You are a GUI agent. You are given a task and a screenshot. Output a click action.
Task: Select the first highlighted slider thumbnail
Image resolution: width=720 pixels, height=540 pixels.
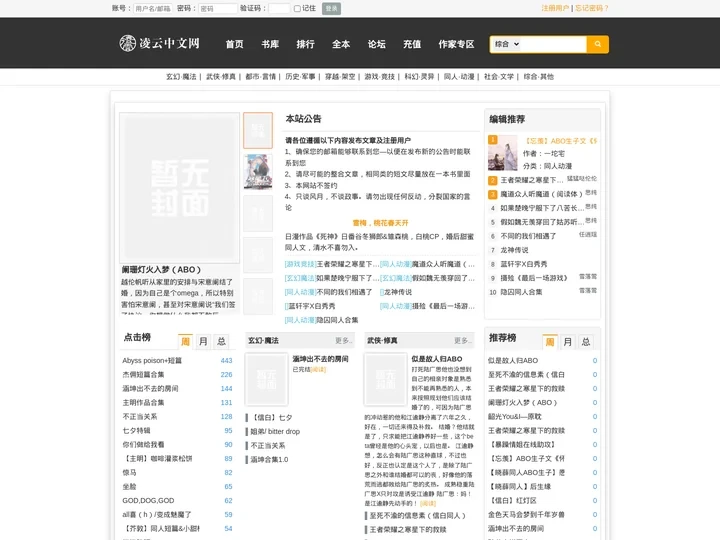coord(258,130)
